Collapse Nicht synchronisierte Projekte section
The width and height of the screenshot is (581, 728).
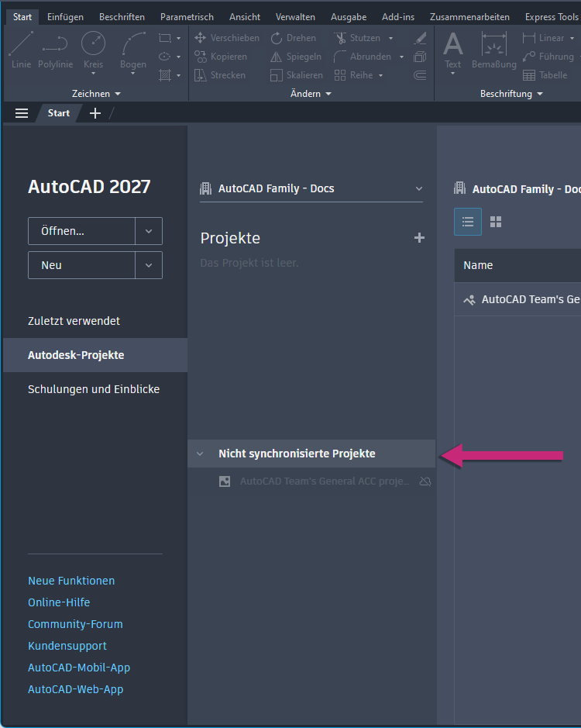pyautogui.click(x=200, y=454)
